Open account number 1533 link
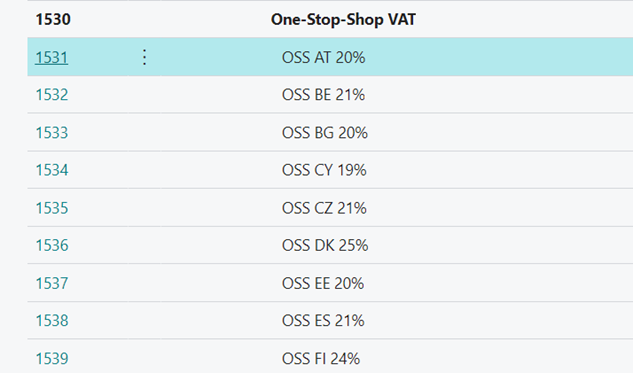 [x=52, y=133]
